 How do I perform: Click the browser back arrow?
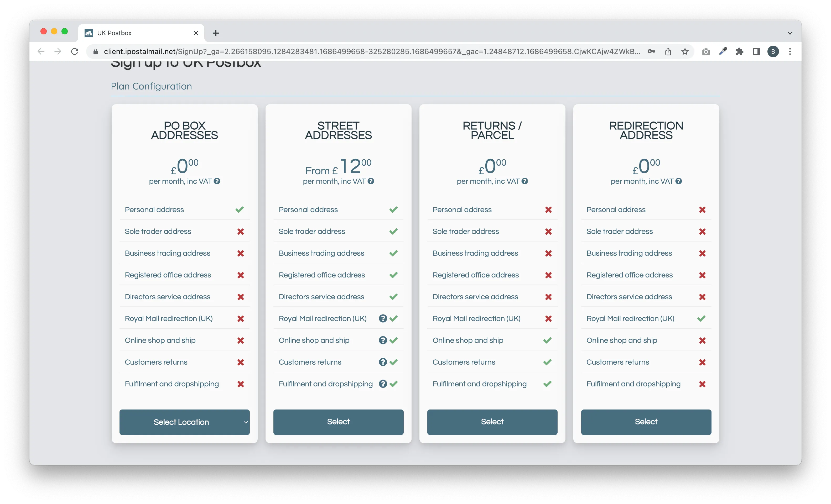[41, 51]
